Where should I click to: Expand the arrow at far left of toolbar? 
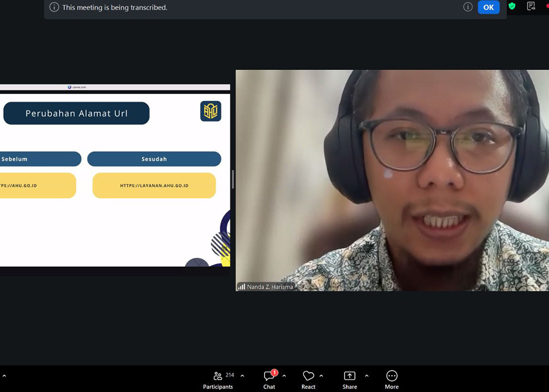[x=4, y=376]
